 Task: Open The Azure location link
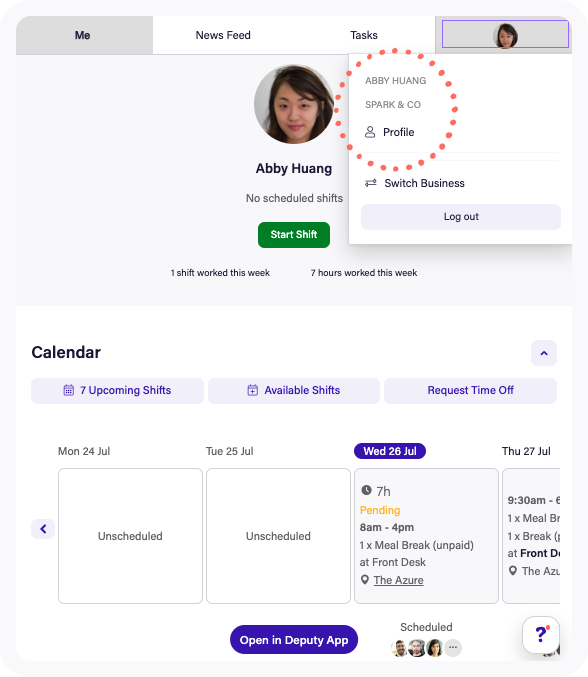(x=398, y=580)
